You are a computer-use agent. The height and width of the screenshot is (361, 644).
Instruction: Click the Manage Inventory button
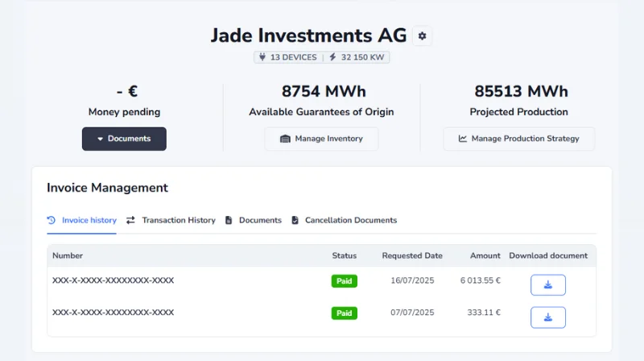pos(321,139)
